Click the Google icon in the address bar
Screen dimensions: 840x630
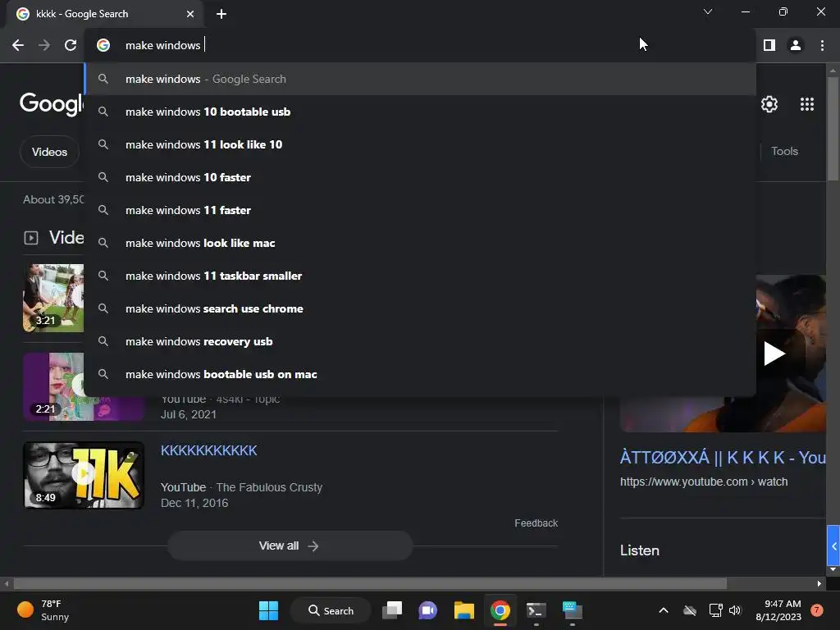click(103, 46)
